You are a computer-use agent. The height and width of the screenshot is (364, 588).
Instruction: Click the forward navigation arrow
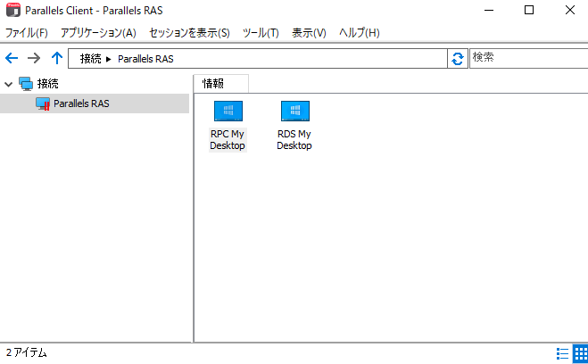(x=34, y=58)
